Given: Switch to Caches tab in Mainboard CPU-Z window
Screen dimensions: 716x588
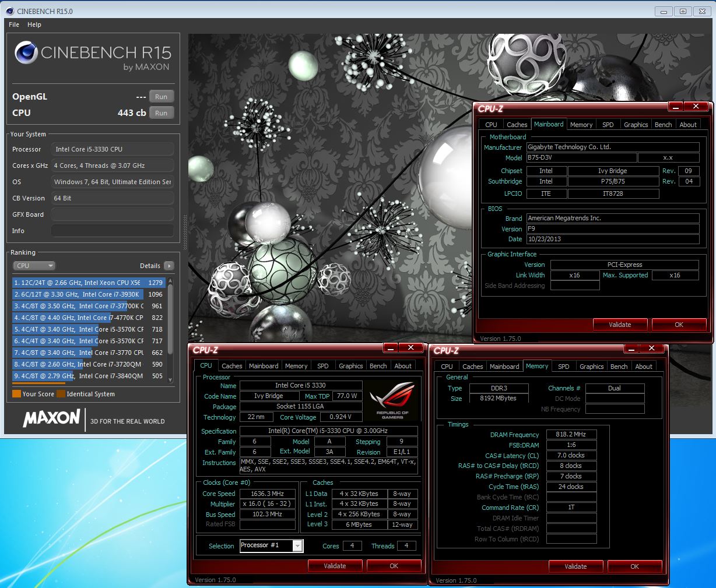Looking at the screenshot, I should [517, 125].
